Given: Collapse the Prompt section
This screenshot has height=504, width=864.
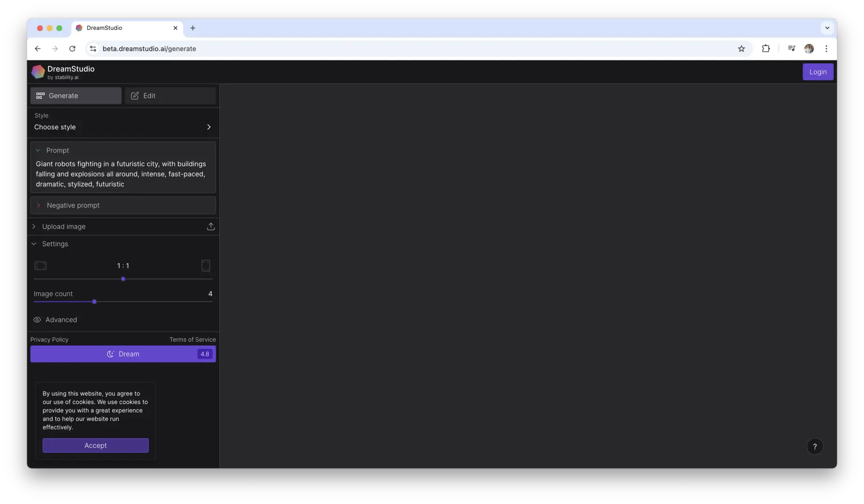Looking at the screenshot, I should tap(38, 150).
